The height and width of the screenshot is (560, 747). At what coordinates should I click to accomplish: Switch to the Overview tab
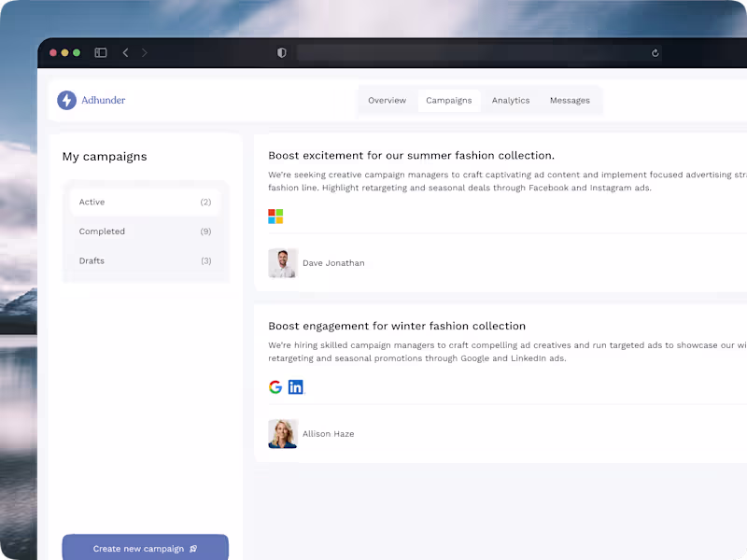click(387, 101)
